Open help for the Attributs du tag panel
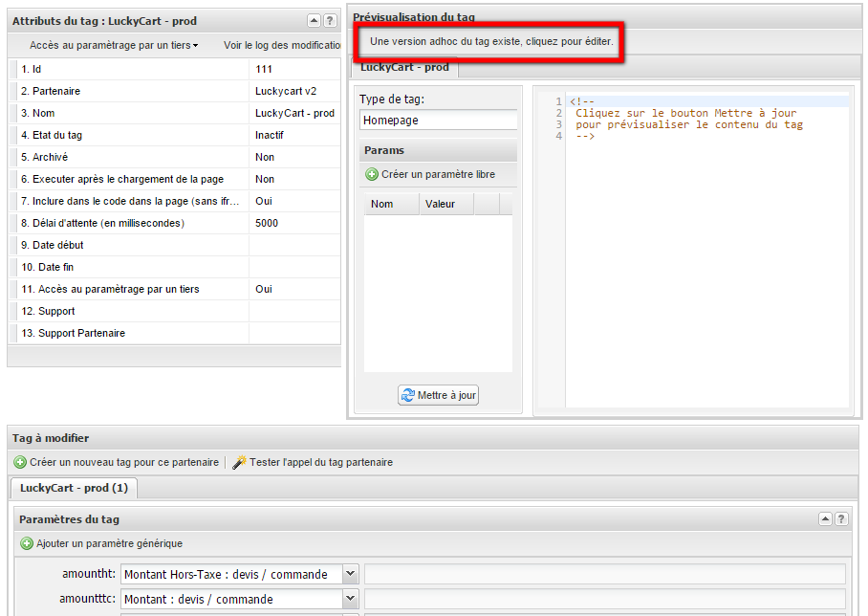868x616 pixels. tap(330, 20)
